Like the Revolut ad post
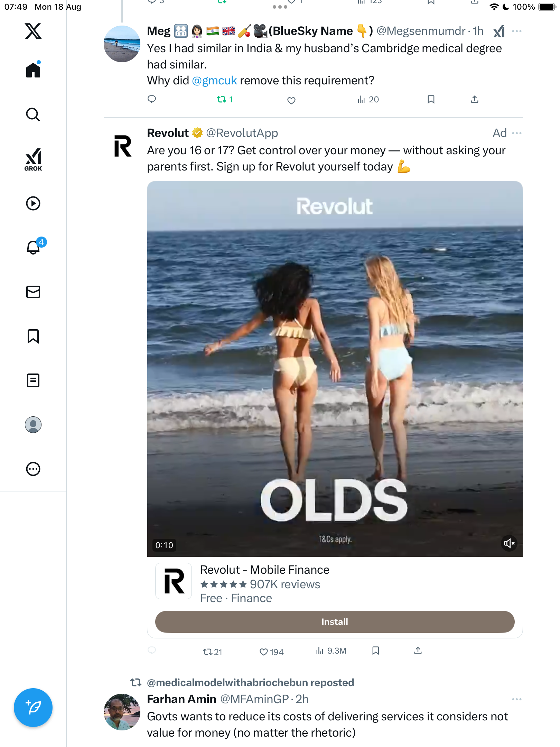 click(x=264, y=652)
